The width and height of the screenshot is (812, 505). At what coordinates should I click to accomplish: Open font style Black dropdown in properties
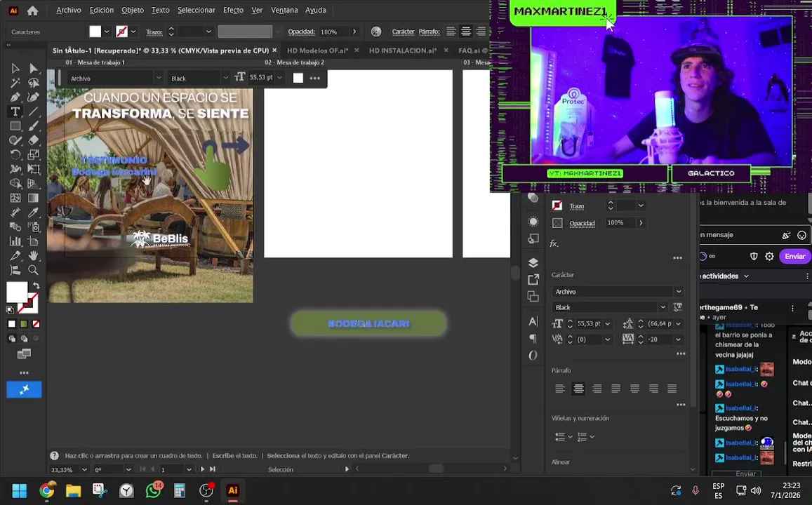663,307
